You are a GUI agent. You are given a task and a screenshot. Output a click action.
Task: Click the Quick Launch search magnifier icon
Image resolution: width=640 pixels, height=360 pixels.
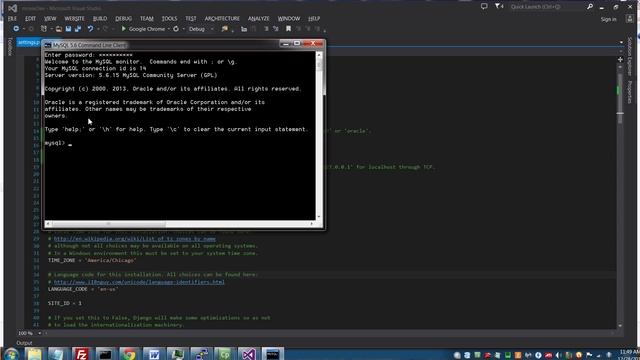click(590, 7)
